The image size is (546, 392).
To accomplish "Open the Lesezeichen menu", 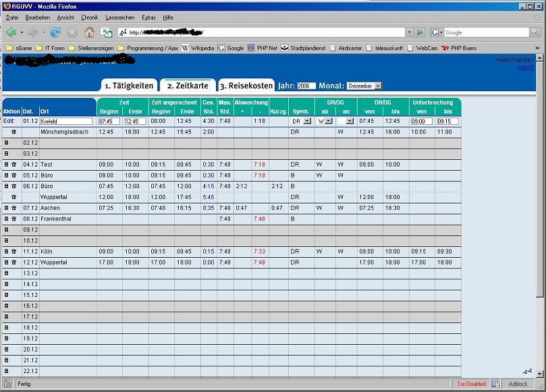I will [119, 17].
